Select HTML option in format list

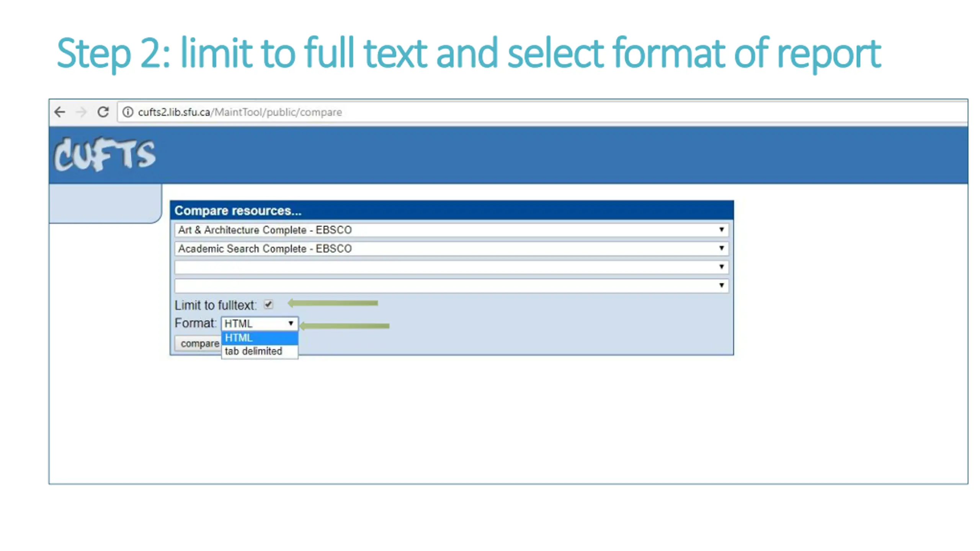260,338
